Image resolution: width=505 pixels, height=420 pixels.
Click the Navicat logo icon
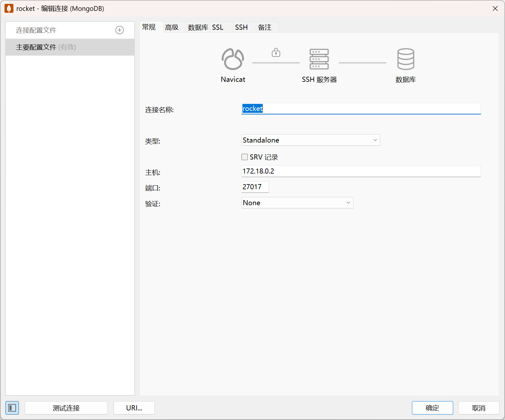(x=233, y=59)
